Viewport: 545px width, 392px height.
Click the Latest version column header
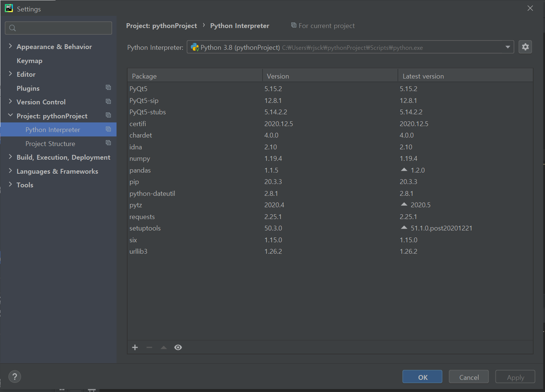click(x=465, y=76)
